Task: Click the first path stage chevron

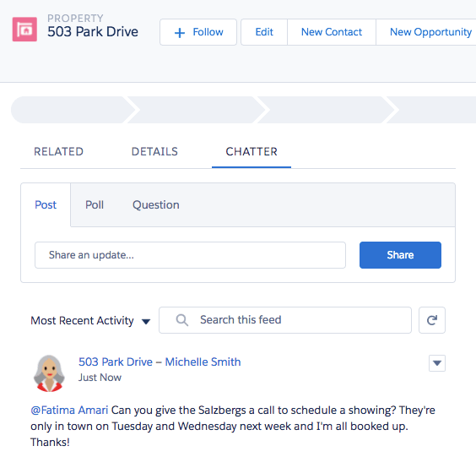Action: (73, 110)
